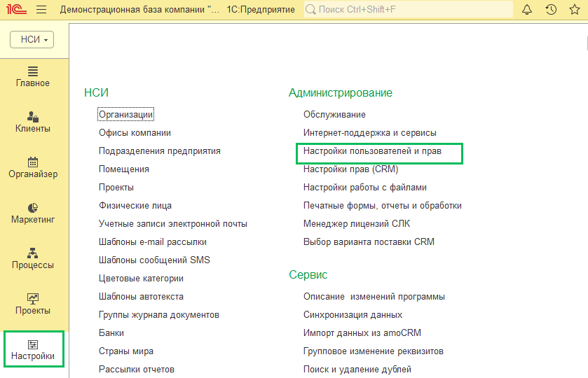Open Импорт данных из amoCRM

(x=362, y=332)
